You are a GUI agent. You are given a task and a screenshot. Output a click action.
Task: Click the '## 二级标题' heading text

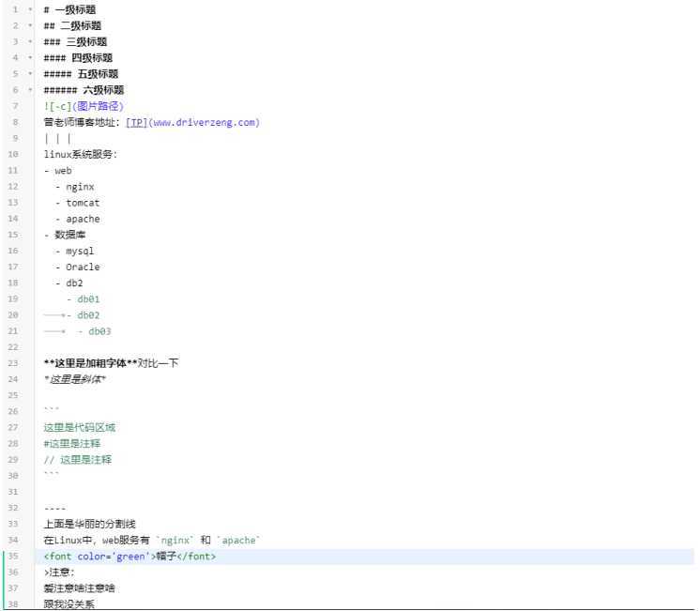[72, 26]
